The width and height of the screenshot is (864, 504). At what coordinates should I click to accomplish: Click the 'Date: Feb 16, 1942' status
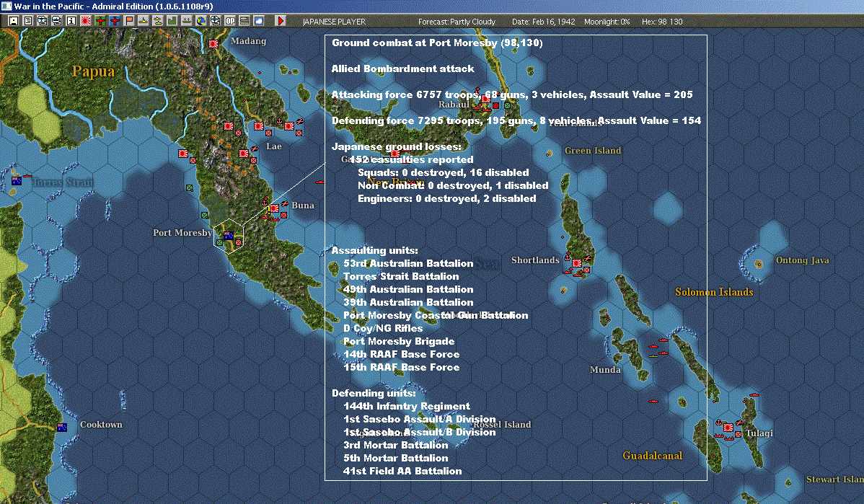coord(543,22)
